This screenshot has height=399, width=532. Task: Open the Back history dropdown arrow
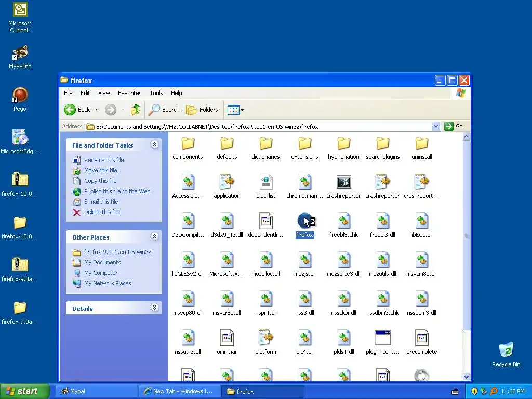[x=96, y=110]
